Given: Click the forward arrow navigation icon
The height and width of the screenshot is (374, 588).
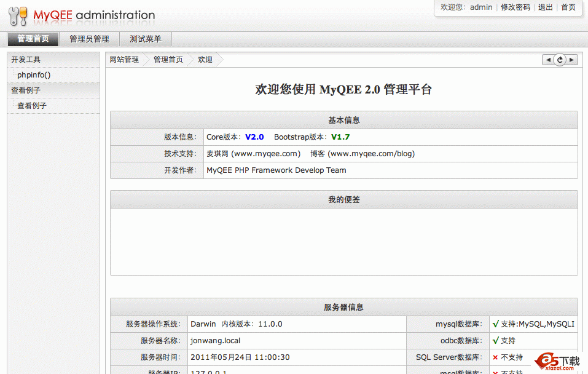Looking at the screenshot, I should pos(571,60).
